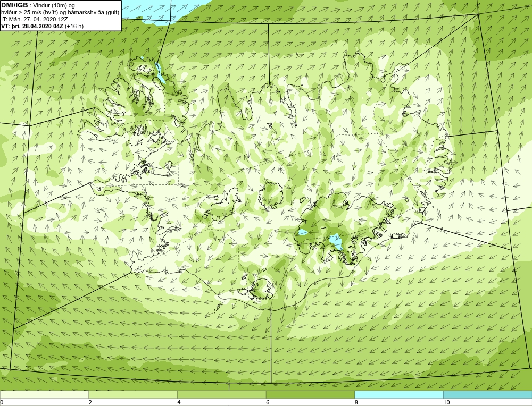This screenshot has height=406, width=532.
Task: Click the legend scale label '2'
Action: pyautogui.click(x=90, y=402)
